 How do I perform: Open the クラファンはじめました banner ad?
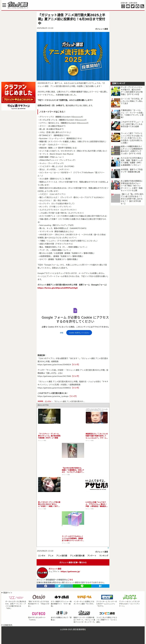point(18,96)
